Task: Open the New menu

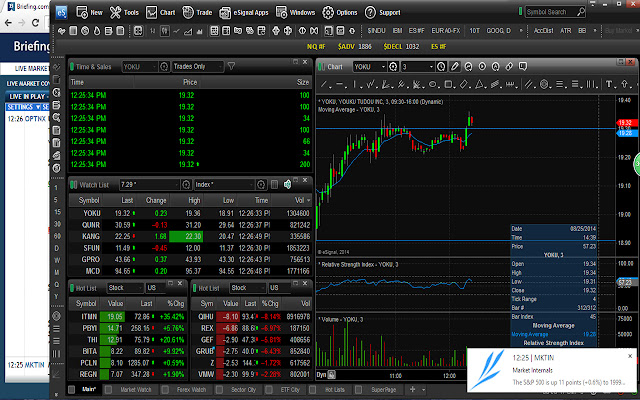Action: coord(89,12)
